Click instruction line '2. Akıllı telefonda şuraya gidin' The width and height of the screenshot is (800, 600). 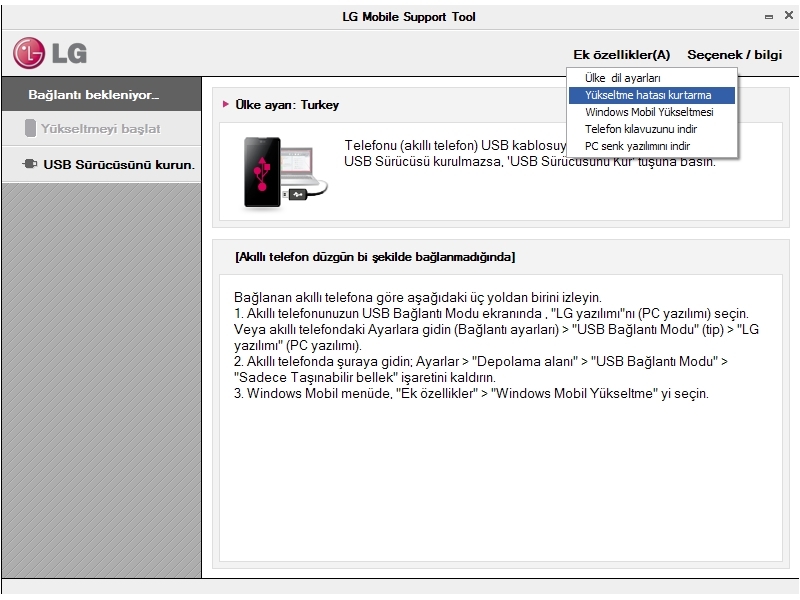[x=481, y=361]
